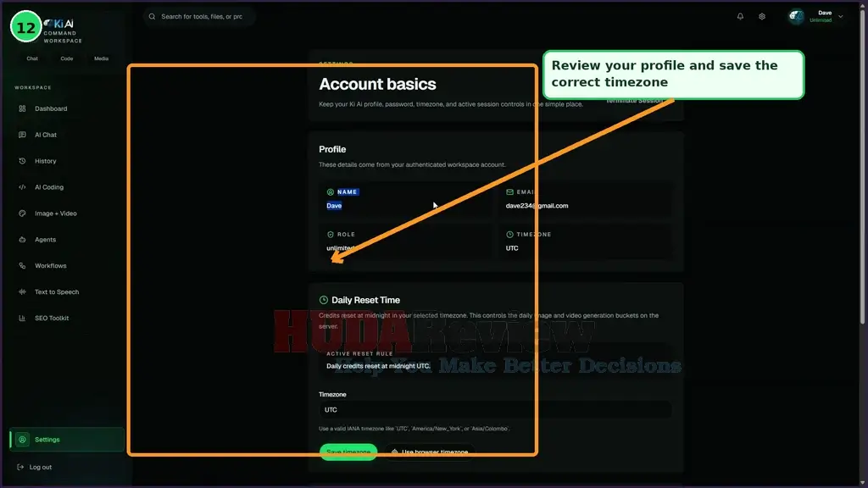Click the Log out arrow icon
Viewport: 868px width, 488px height.
[20, 467]
